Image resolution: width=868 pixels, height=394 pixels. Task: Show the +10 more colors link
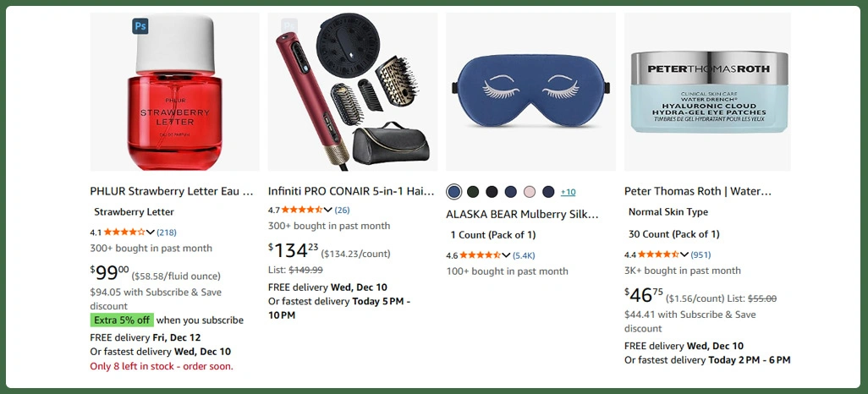[x=568, y=192]
